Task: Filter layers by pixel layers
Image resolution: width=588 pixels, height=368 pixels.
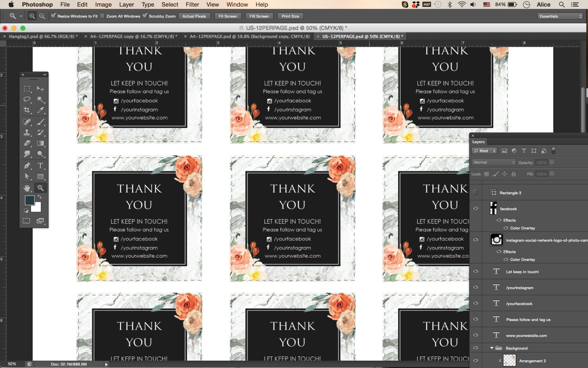Action: click(504, 151)
